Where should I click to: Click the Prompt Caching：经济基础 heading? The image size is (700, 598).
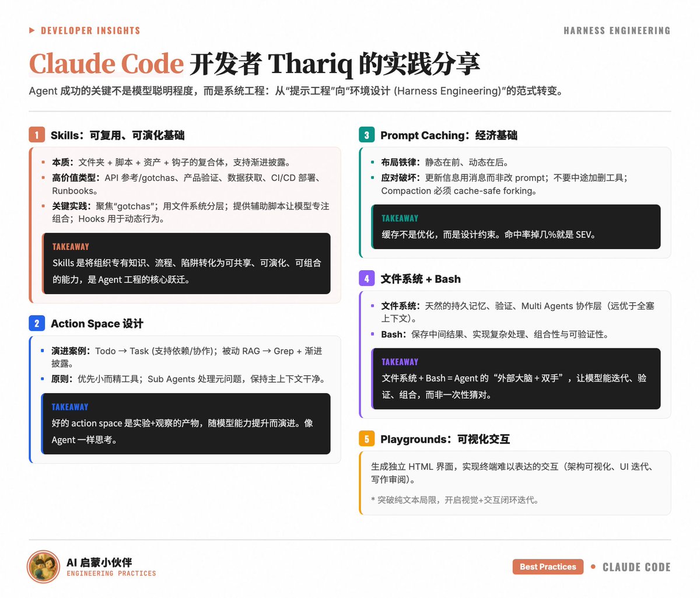(449, 135)
